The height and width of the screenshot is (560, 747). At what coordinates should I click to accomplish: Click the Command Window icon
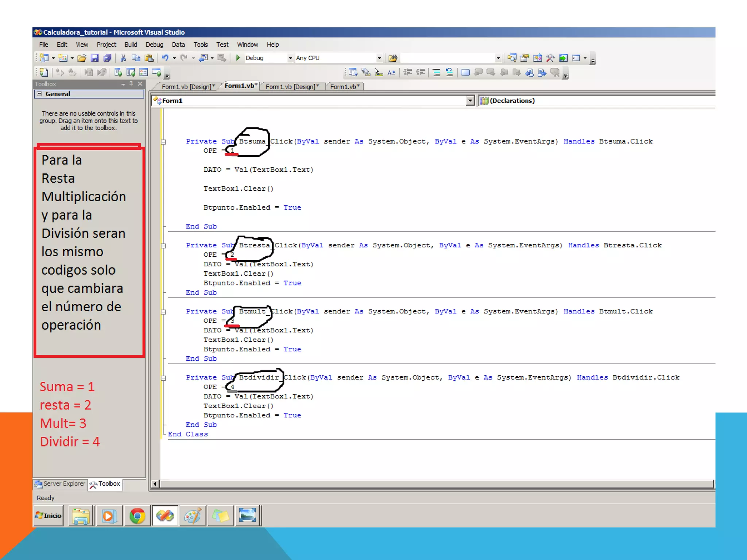pos(576,58)
